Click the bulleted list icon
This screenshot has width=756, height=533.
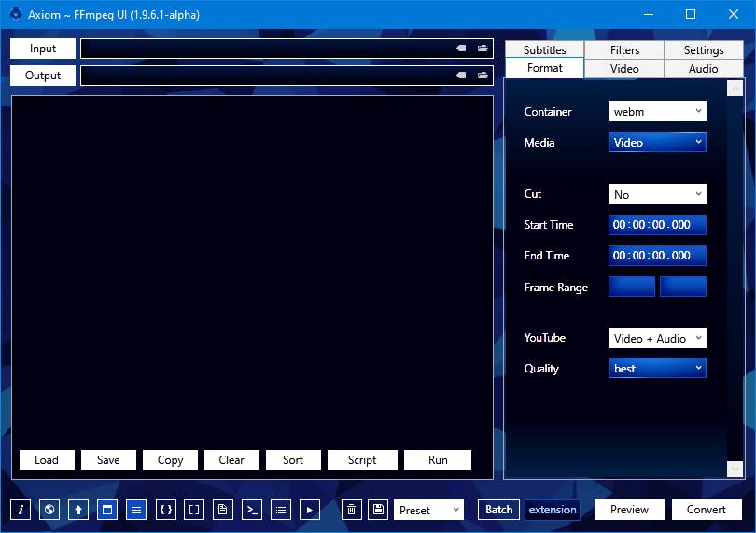pyautogui.click(x=281, y=510)
